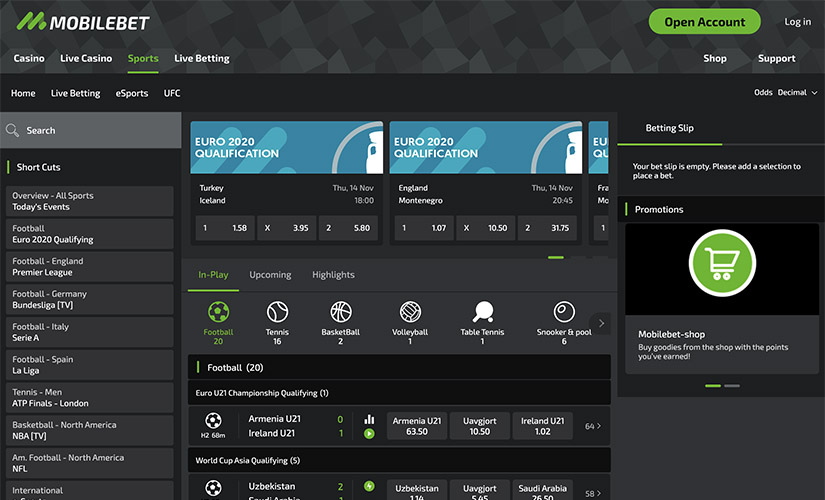Click the green lightning icon for Uzbekistan match
The image size is (825, 500).
click(x=369, y=486)
